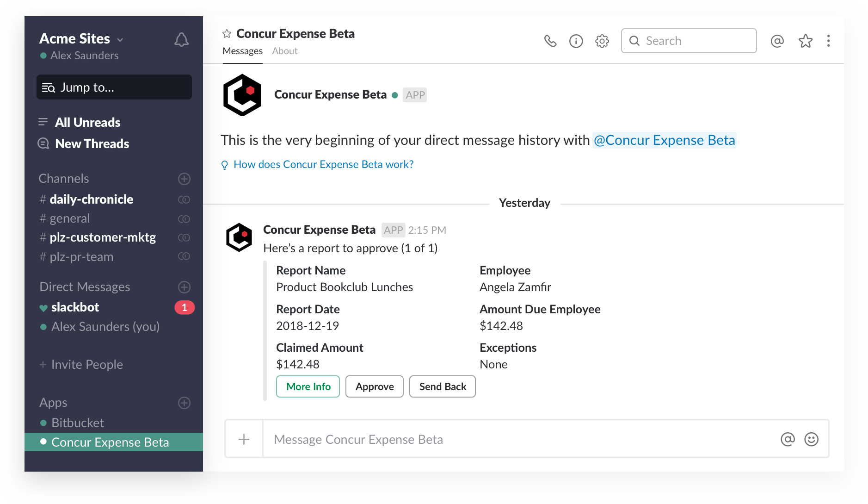Screen dimensions: 868x504
Task: Open the more actions three-dot menu
Action: 828,41
